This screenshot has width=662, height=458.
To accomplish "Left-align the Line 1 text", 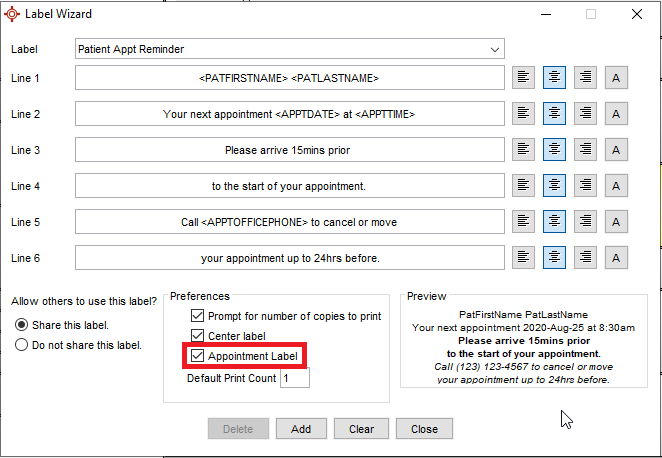I will [x=524, y=78].
